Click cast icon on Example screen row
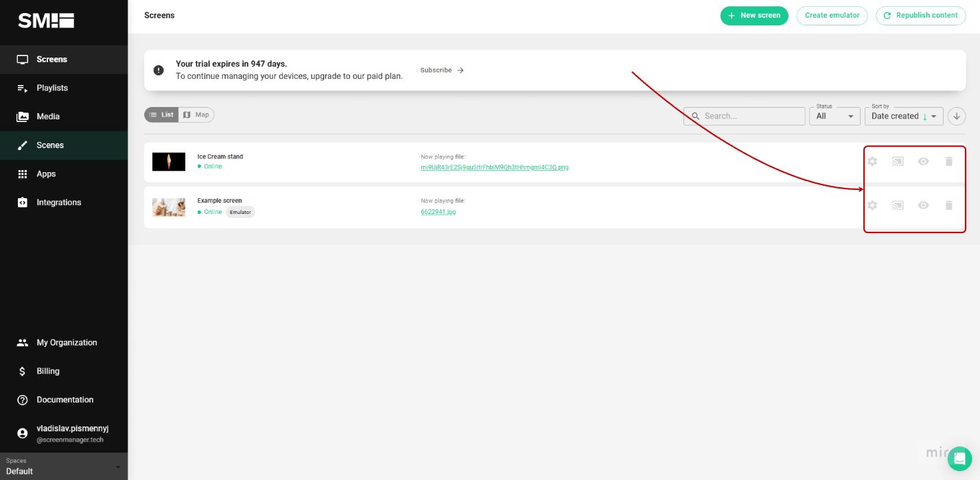980x480 pixels. 898,205
